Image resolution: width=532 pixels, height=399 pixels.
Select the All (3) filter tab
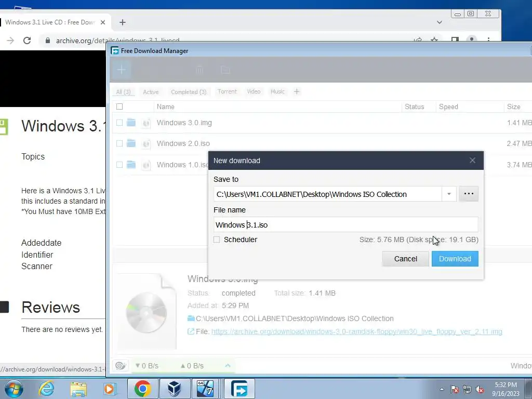coord(123,92)
